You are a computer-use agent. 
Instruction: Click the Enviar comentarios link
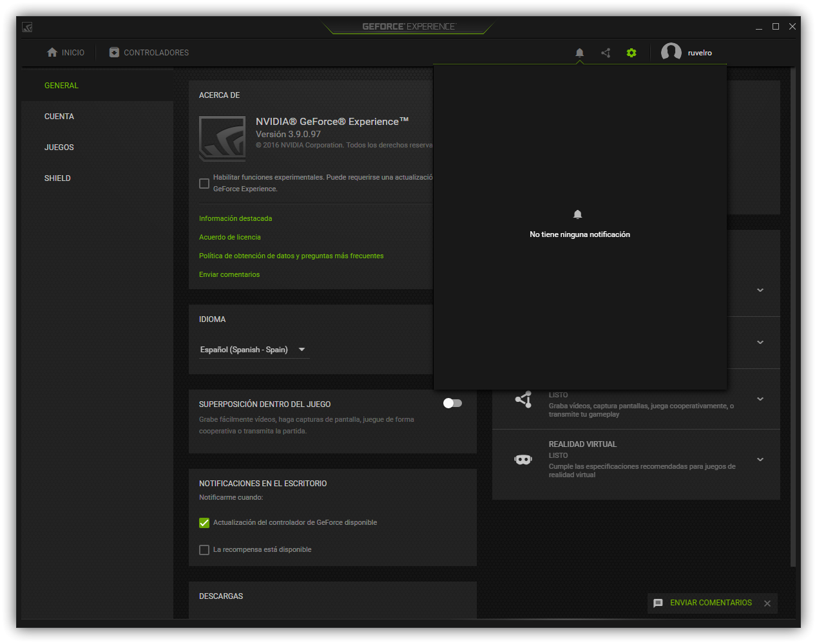coord(229,274)
